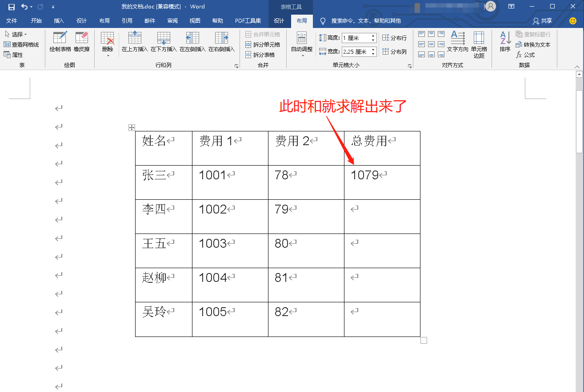Click the 拆分表格 icon

(x=260, y=55)
